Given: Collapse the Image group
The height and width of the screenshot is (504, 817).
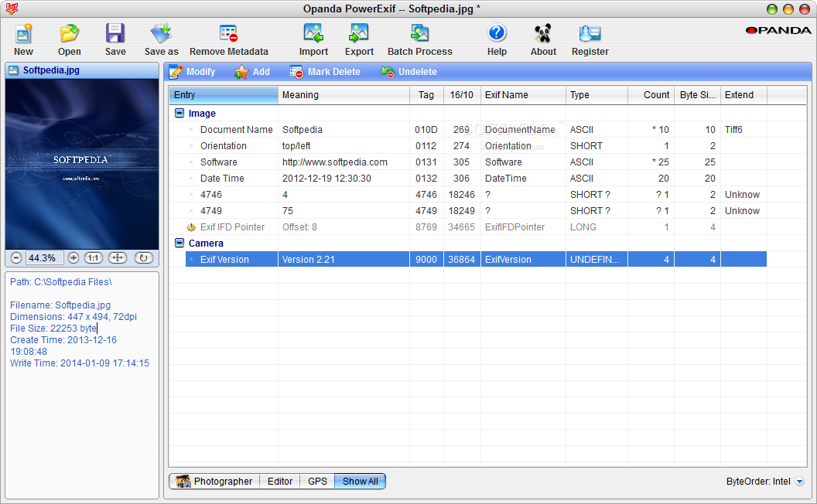Looking at the screenshot, I should point(179,113).
